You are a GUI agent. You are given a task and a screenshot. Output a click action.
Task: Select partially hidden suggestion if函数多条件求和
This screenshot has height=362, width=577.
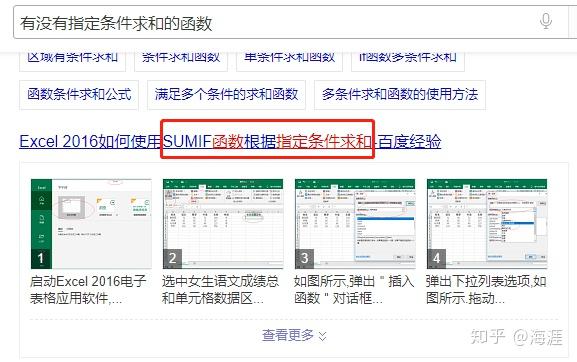[x=408, y=61]
